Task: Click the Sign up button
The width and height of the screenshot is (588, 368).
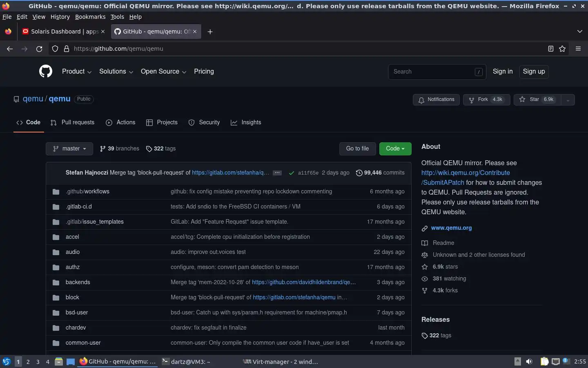Action: (x=534, y=71)
